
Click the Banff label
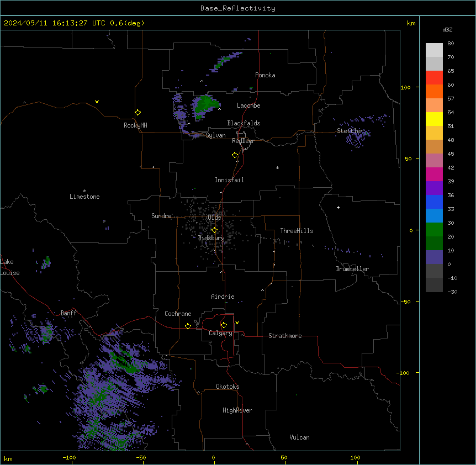[x=68, y=313]
